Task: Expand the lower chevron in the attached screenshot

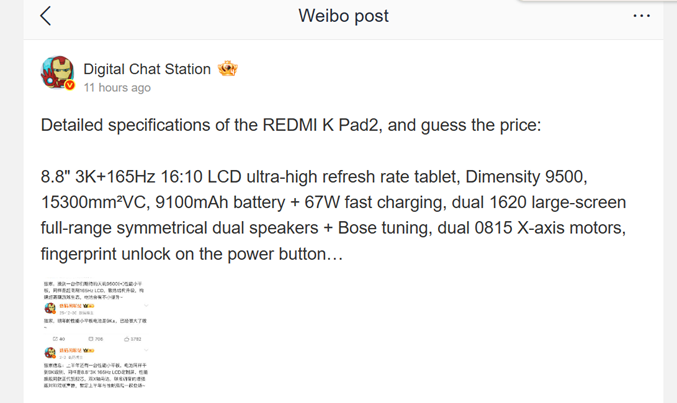Action: pyautogui.click(x=146, y=352)
